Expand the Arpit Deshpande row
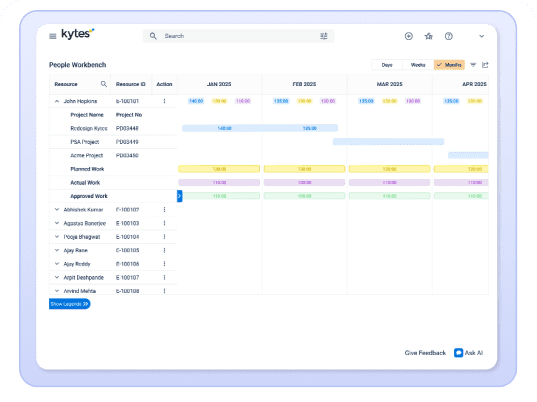This screenshot has width=537, height=402. pos(57,277)
